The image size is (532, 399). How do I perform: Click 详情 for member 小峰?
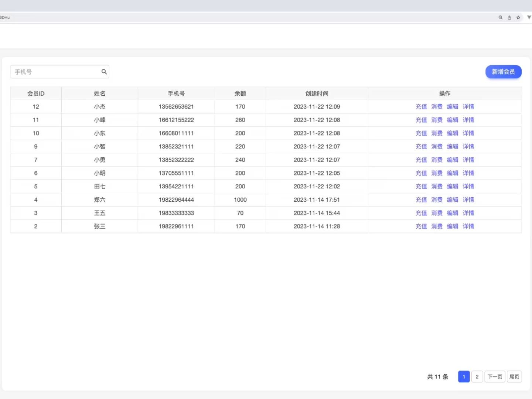pos(468,120)
